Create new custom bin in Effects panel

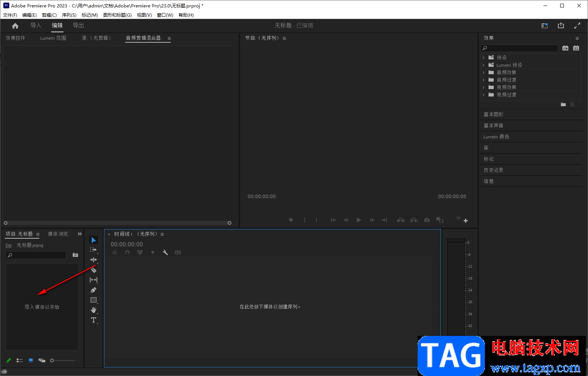563,104
